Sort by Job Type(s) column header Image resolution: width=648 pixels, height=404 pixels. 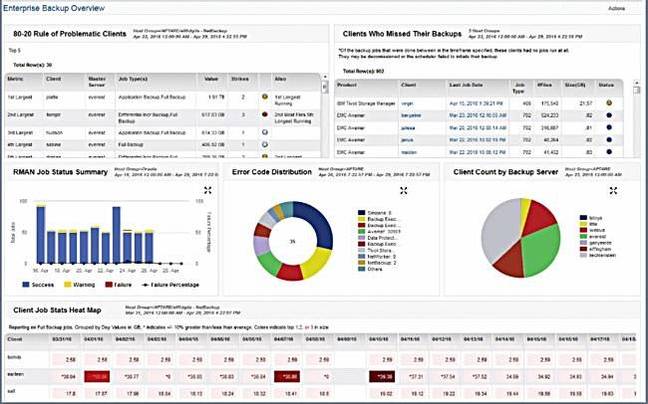(x=133, y=79)
